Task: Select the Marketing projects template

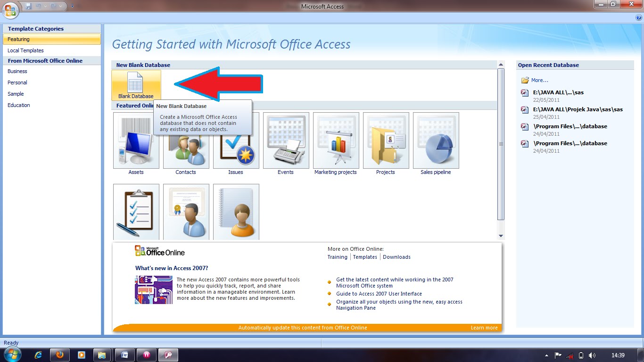Action: pos(336,144)
